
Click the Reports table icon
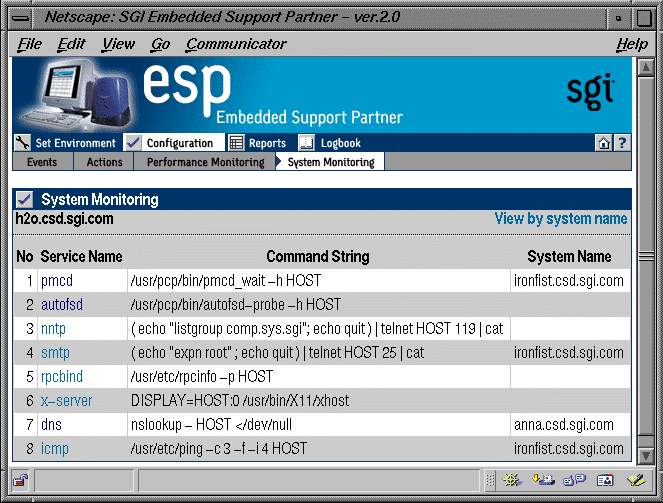point(236,143)
